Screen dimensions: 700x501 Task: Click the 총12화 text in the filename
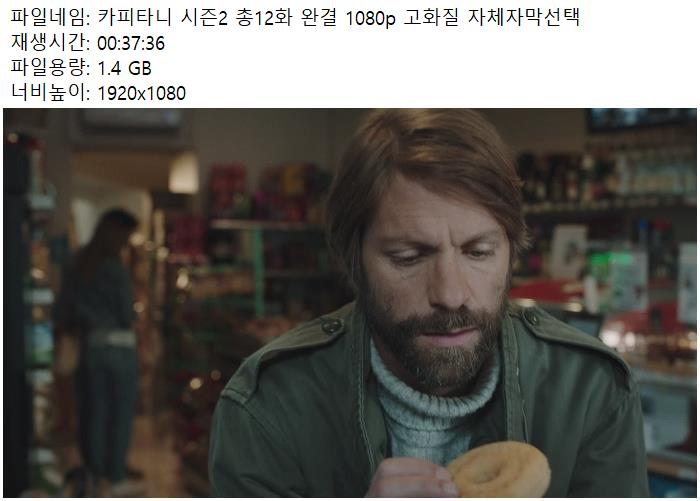point(264,18)
